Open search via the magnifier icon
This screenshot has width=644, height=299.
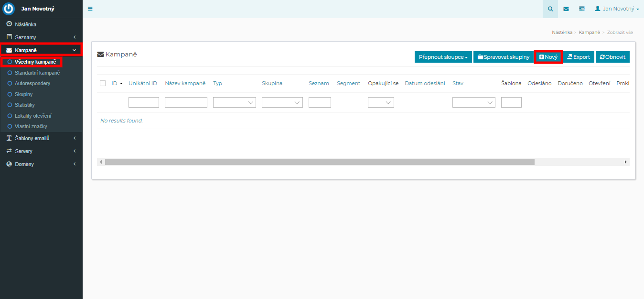(x=551, y=9)
